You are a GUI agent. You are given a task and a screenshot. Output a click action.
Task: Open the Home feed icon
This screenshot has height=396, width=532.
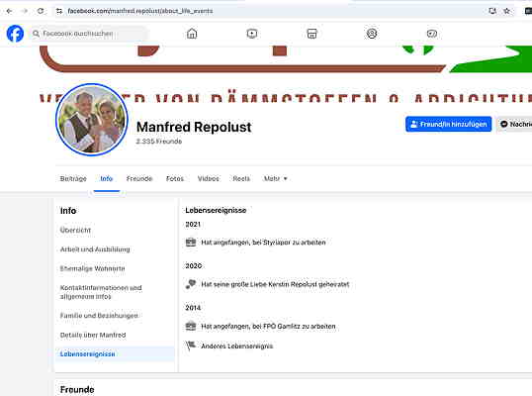coord(192,34)
